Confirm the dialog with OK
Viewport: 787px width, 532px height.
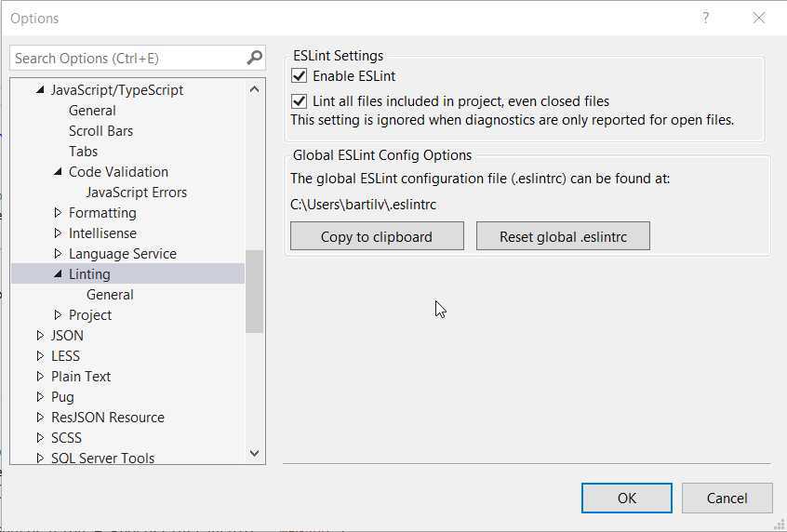(627, 498)
